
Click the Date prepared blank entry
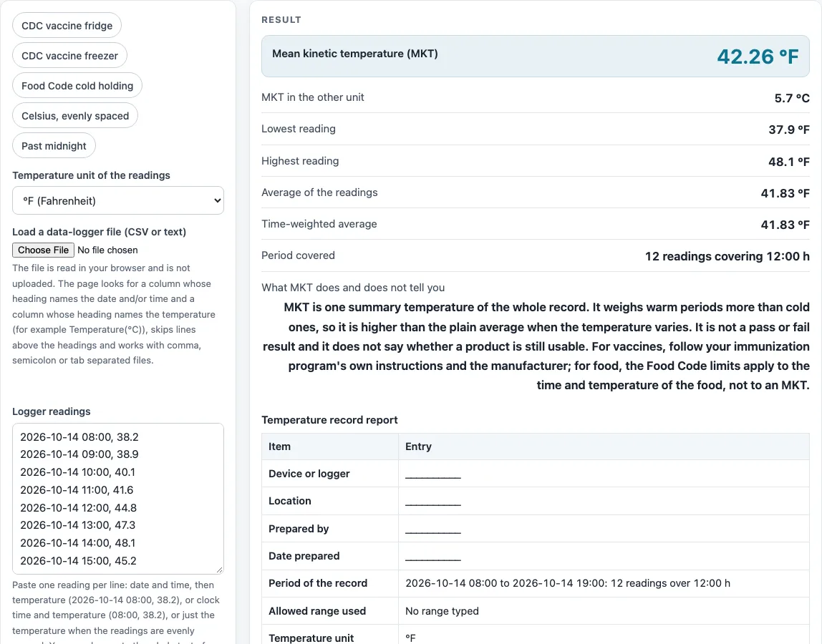pyautogui.click(x=433, y=556)
